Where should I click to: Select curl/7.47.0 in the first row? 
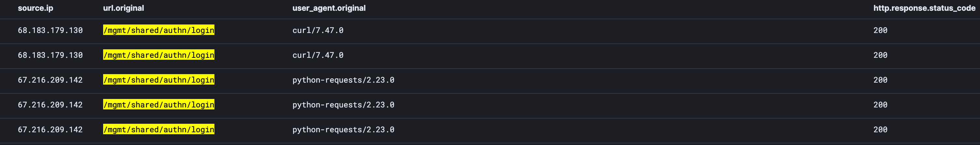(x=318, y=30)
